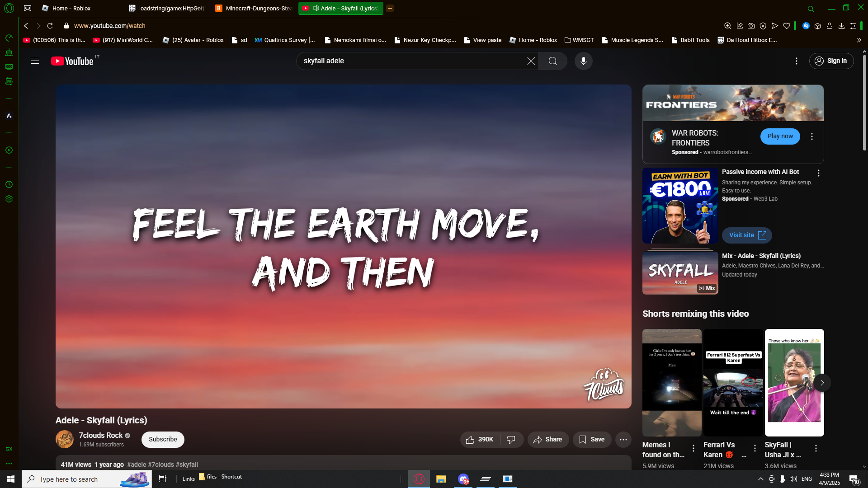
Task: Dislike the Adele Skyfall video
Action: pos(511,440)
